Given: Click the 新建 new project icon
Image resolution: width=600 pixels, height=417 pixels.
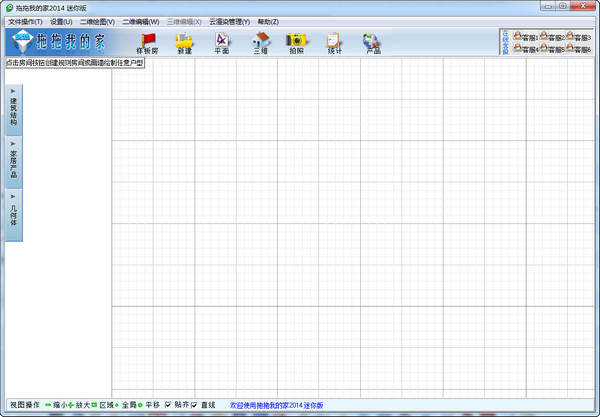Looking at the screenshot, I should pos(184,43).
